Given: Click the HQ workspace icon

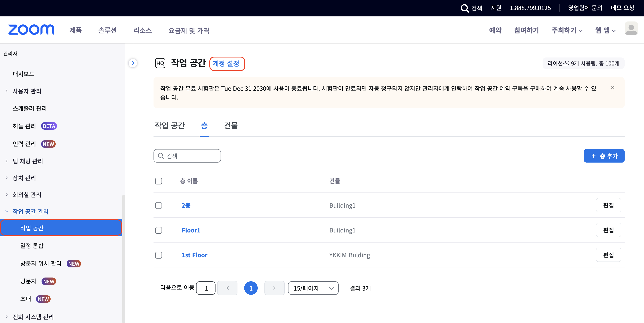Looking at the screenshot, I should (x=160, y=63).
